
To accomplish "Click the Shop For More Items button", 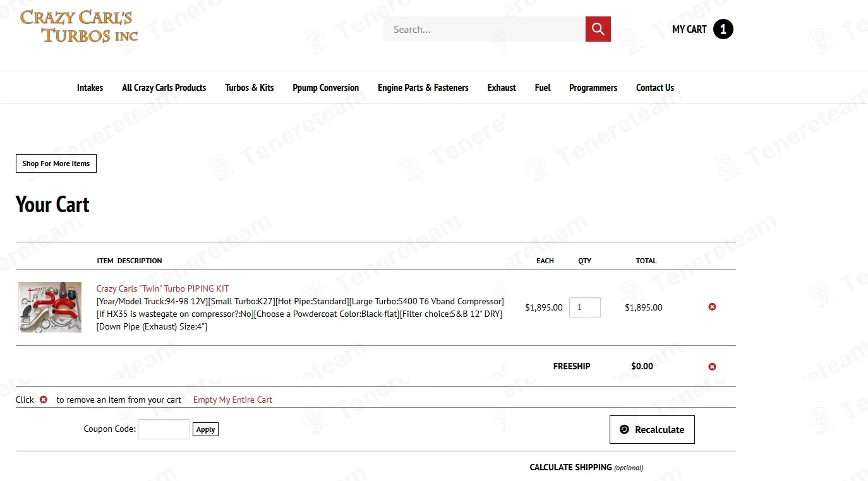I will click(56, 163).
